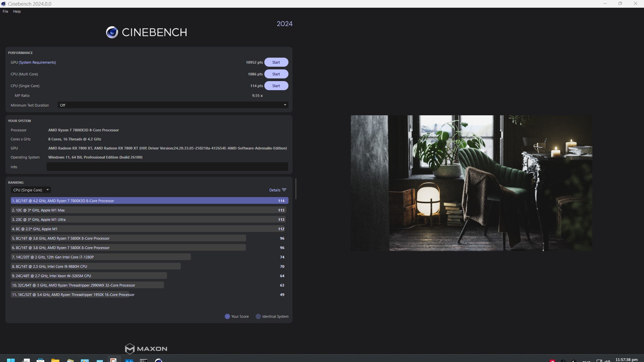
Task: Select the '8C @ 2.5* GHz, Apple M1' row
Action: pos(150,229)
